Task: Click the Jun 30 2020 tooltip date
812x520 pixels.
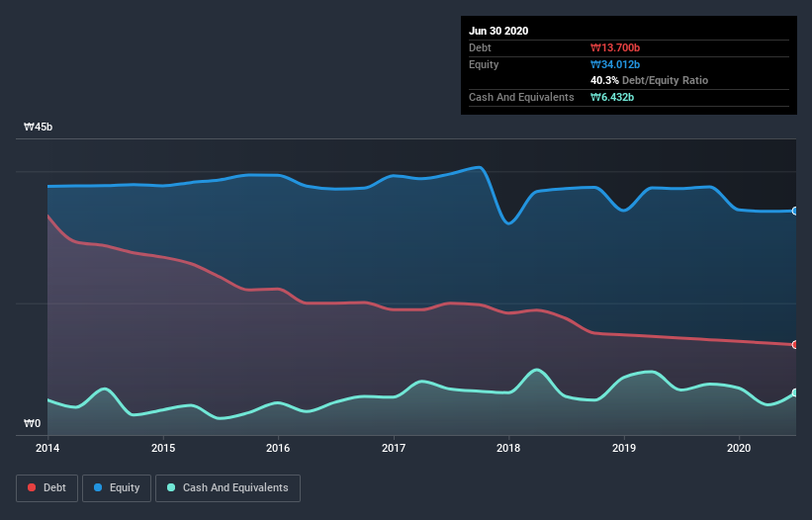Action: [x=498, y=31]
